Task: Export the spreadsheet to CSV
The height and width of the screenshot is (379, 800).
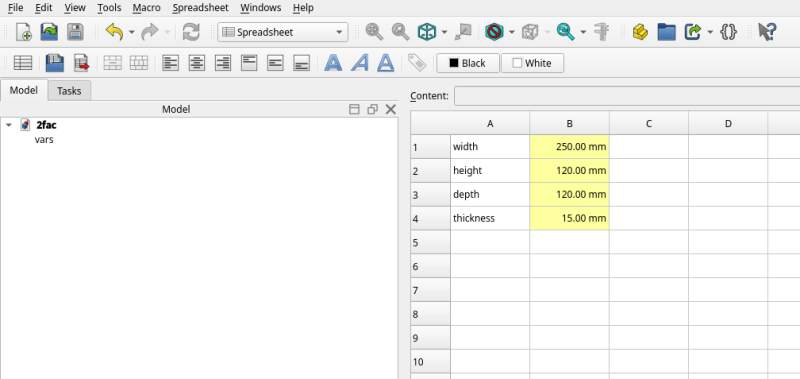Action: click(x=82, y=63)
